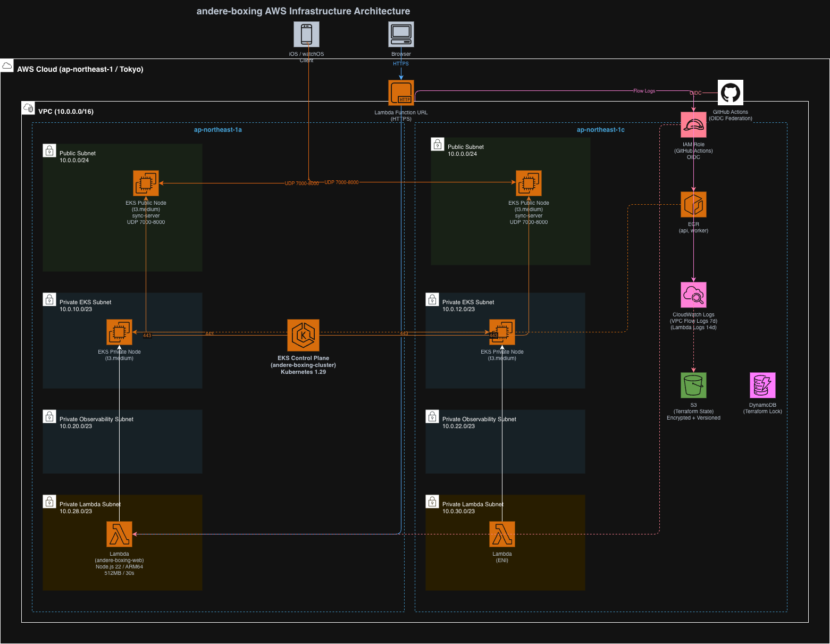Select EKS Private Node in ap-northeast-1c
This screenshot has height=644, width=830.
coord(502,332)
